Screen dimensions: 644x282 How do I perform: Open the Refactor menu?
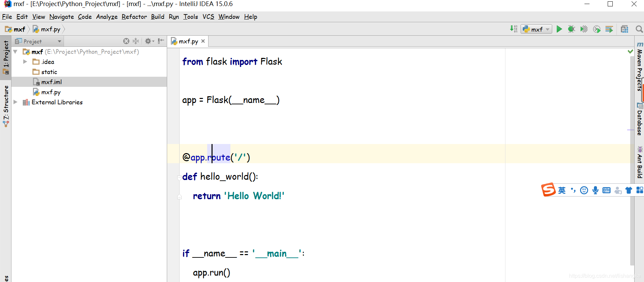[134, 17]
